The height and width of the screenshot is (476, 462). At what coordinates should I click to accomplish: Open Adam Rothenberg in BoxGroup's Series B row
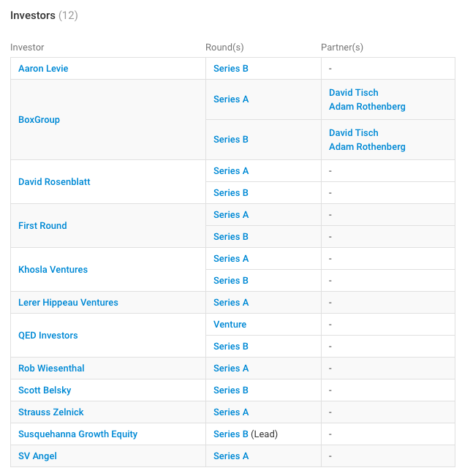tap(367, 147)
